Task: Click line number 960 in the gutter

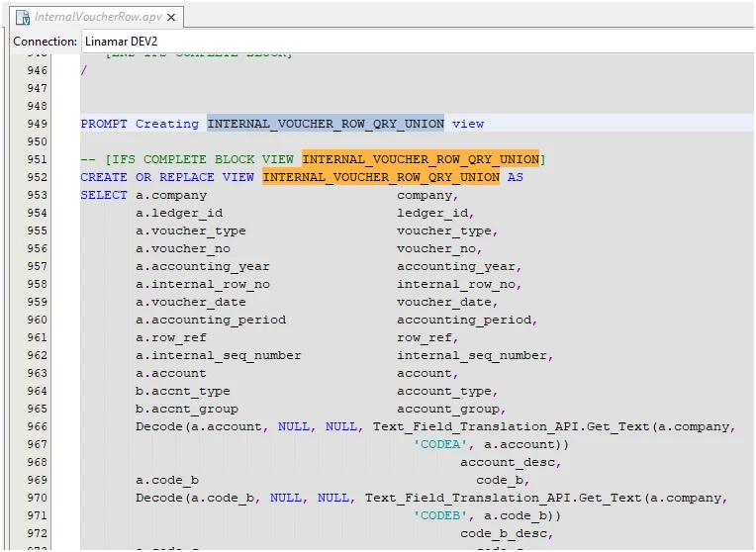Action: coord(37,320)
